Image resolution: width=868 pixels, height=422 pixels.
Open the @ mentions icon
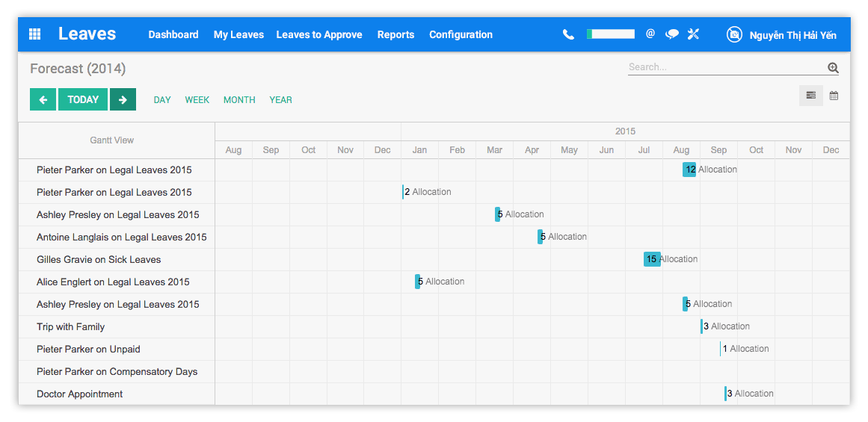[650, 34]
